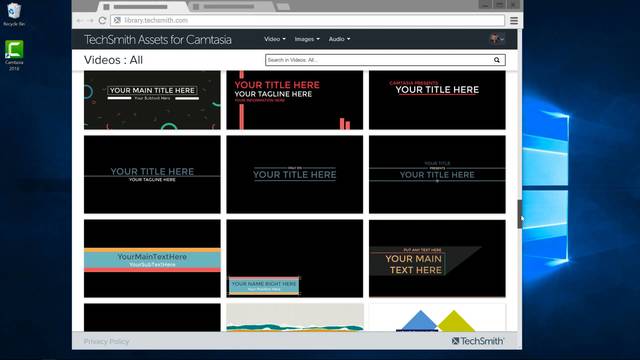Expand the Images dropdown menu

pos(307,39)
